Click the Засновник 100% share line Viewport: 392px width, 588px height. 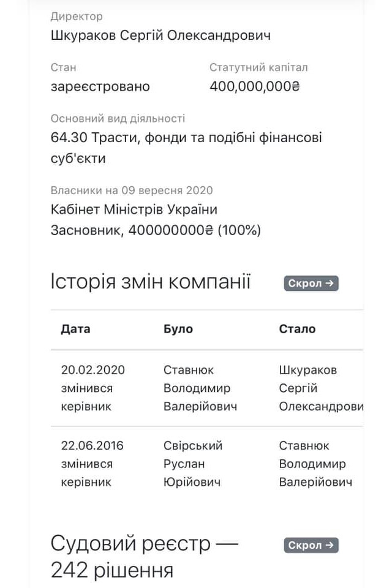pyautogui.click(x=156, y=230)
